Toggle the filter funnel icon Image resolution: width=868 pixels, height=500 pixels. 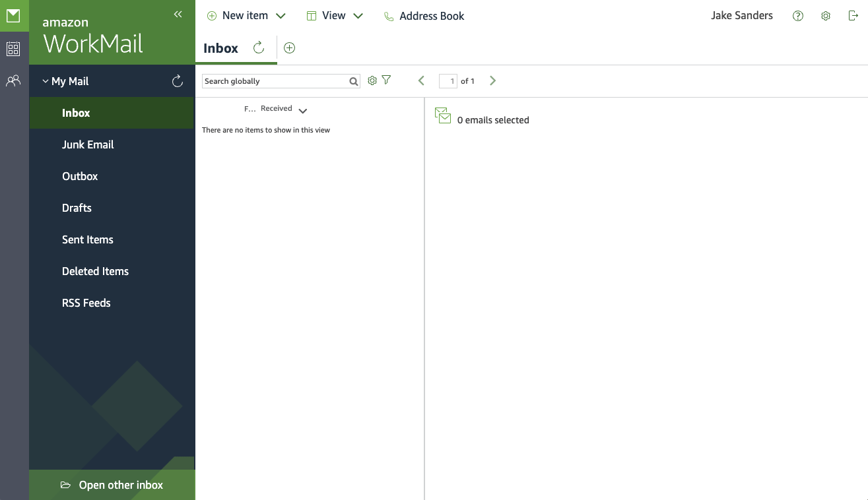387,80
